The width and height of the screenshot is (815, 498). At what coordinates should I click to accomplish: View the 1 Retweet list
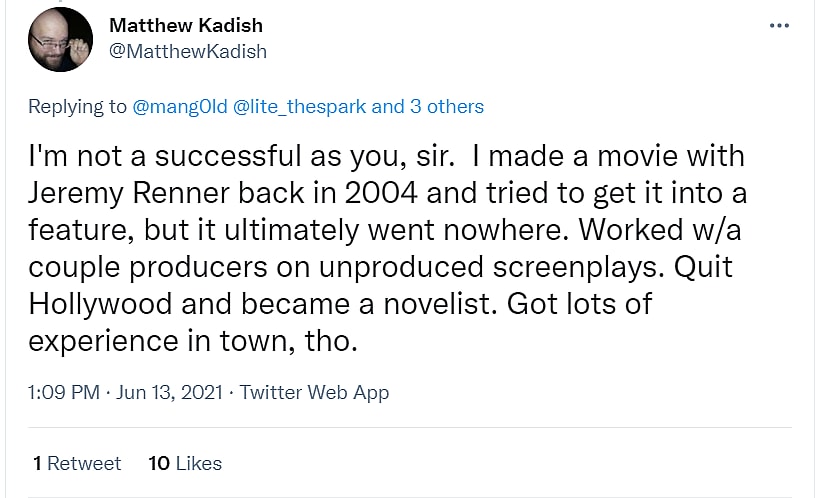[77, 463]
